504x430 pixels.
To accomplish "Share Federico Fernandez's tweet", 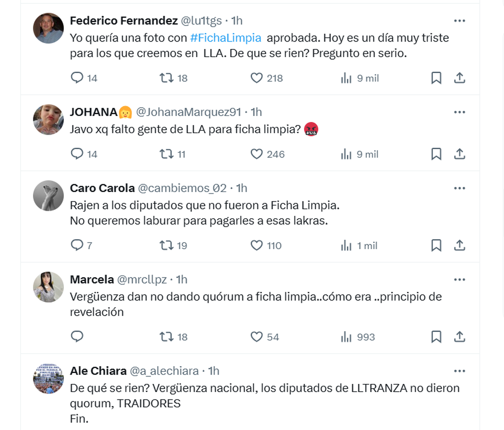I will pyautogui.click(x=460, y=78).
